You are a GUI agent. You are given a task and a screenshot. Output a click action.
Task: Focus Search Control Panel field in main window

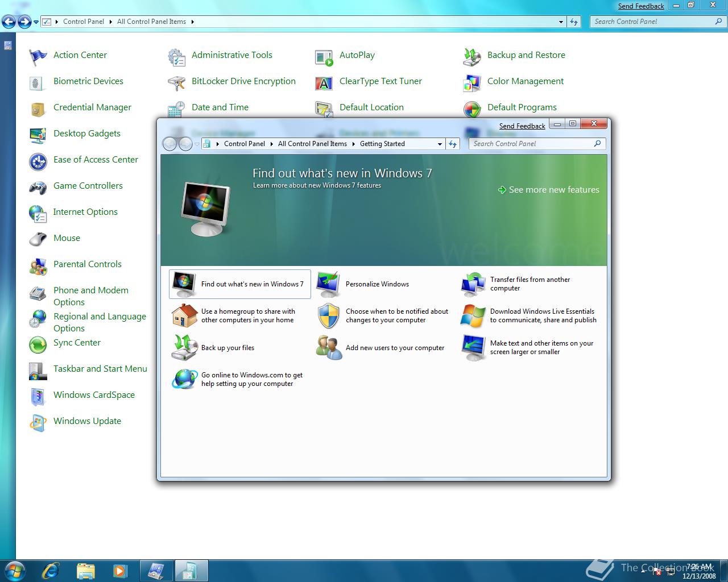(x=658, y=22)
